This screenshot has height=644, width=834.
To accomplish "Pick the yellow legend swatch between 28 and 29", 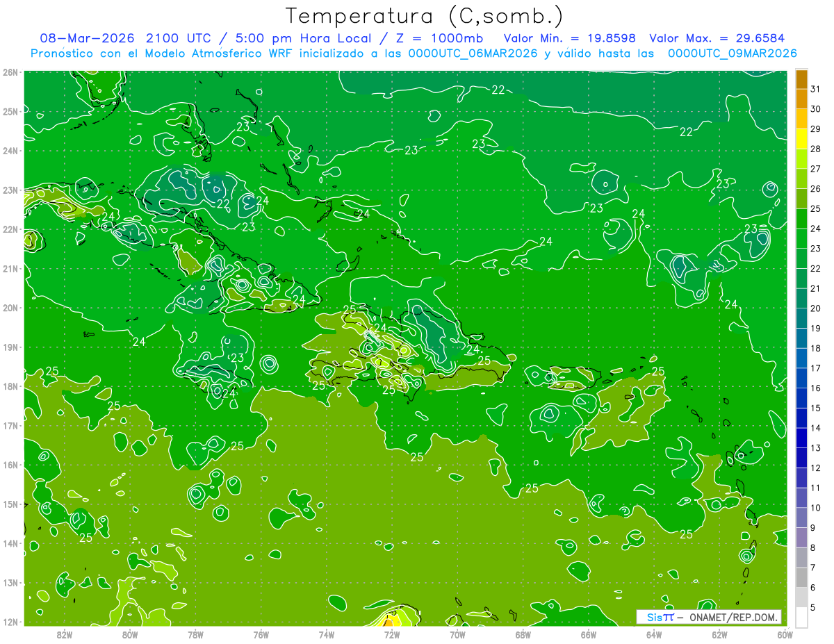I will (x=802, y=139).
